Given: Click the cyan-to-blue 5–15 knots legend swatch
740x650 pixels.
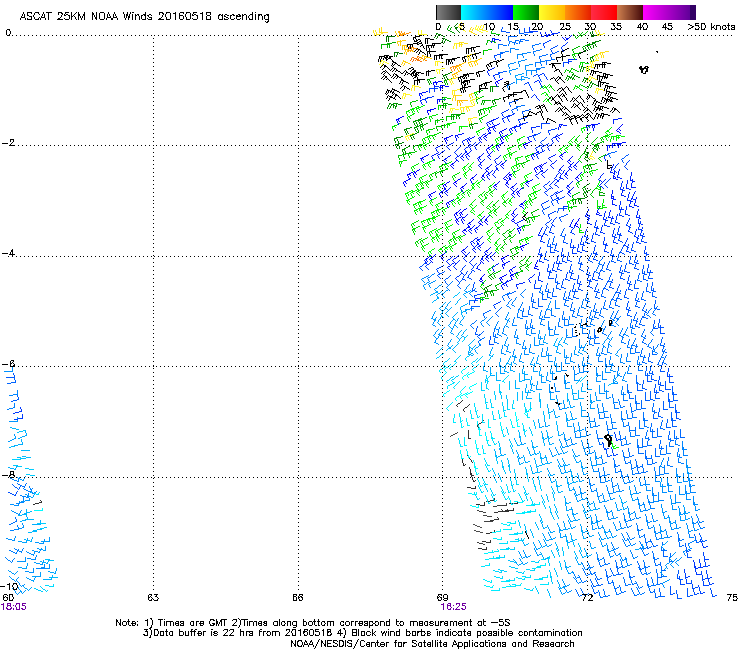Looking at the screenshot, I should [x=487, y=12].
